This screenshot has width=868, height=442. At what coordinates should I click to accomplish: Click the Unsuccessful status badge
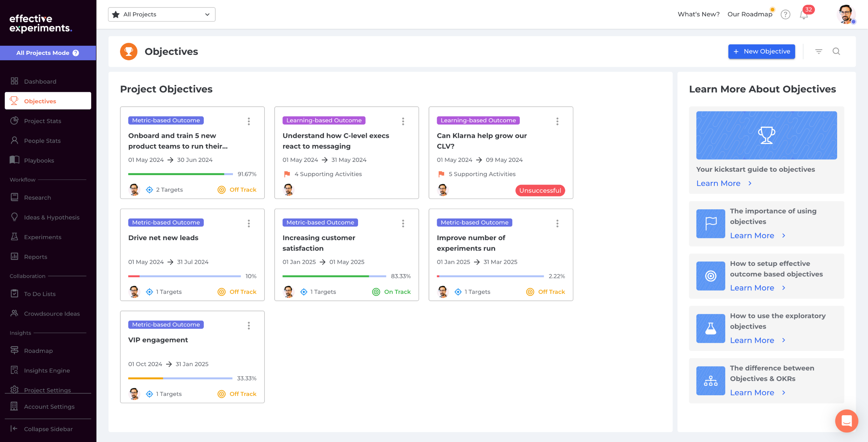click(540, 190)
